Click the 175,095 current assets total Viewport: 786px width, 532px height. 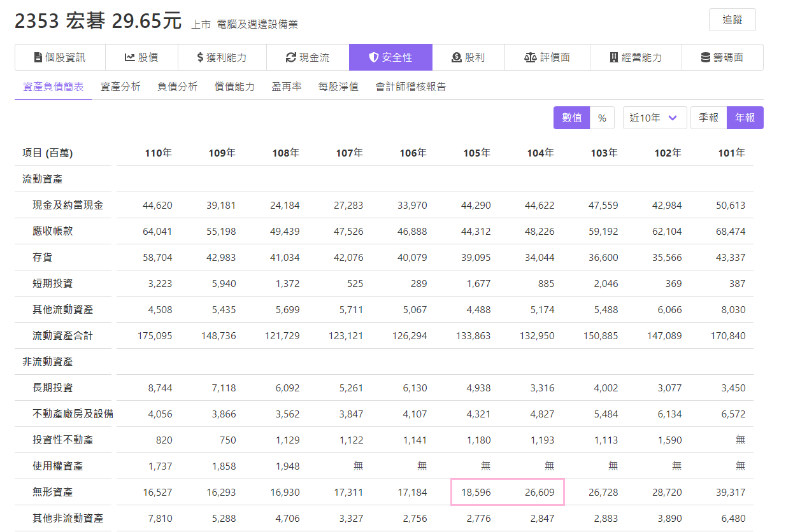pyautogui.click(x=155, y=336)
